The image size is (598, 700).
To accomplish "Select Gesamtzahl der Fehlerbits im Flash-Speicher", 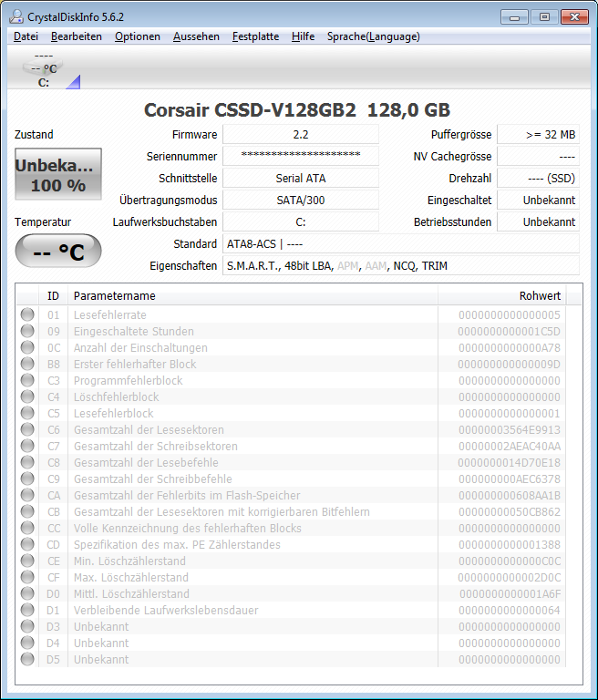I will [x=187, y=496].
